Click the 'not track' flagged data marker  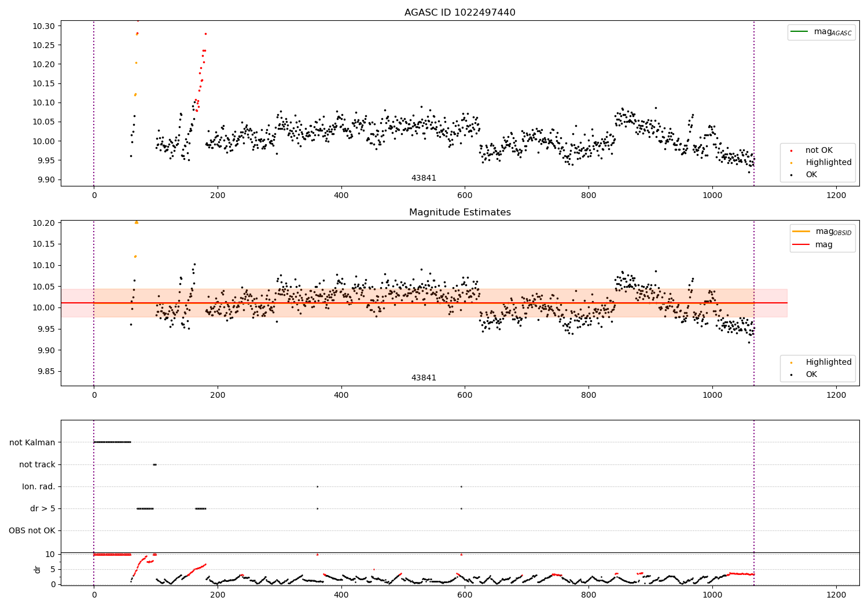pyautogui.click(x=155, y=464)
